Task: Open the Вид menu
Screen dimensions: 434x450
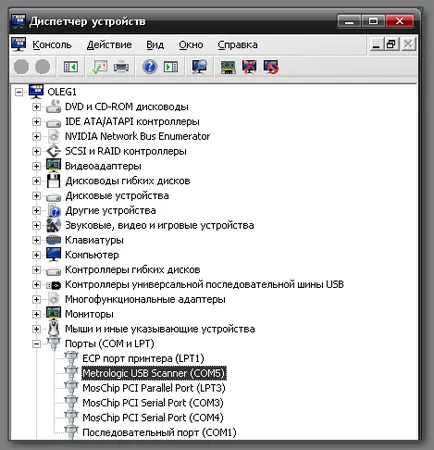Action: [155, 45]
